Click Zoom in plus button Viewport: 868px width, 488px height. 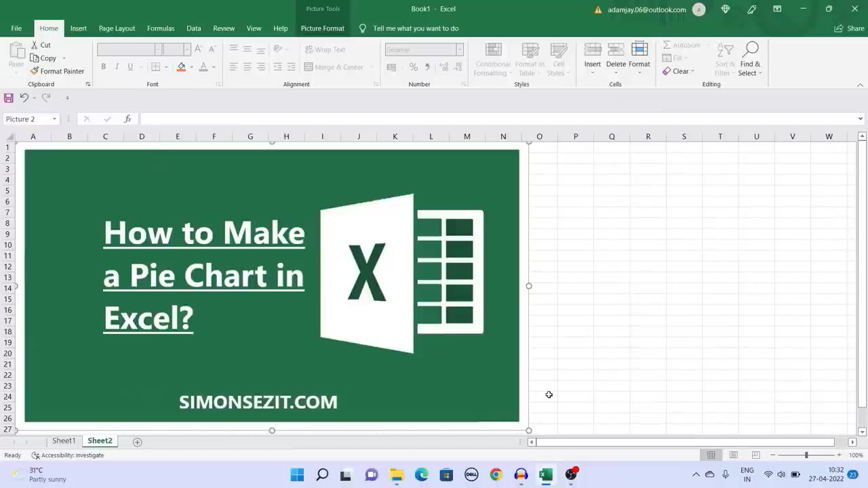tap(839, 455)
